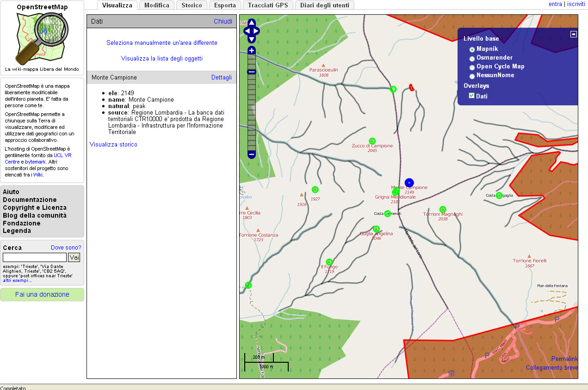588x390 pixels.
Task: Switch base layer to Open Cycle Map
Action: click(x=472, y=67)
